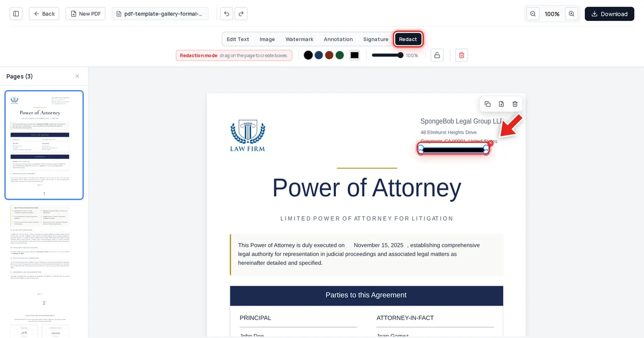
Task: Remove the redaction box with red X
Action: pyautogui.click(x=491, y=143)
